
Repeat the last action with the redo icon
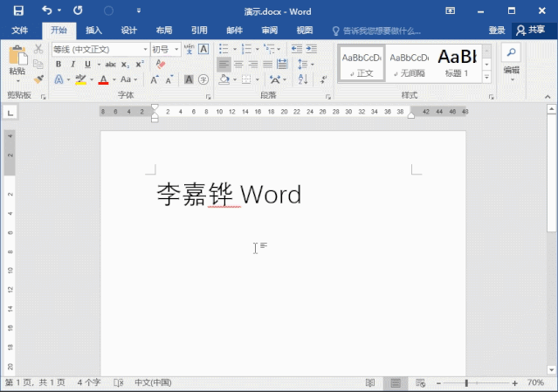(x=78, y=10)
